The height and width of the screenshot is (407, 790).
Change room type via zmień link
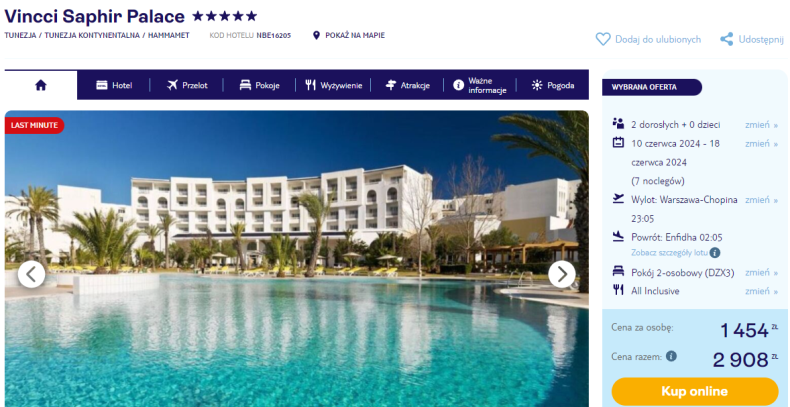pos(761,273)
